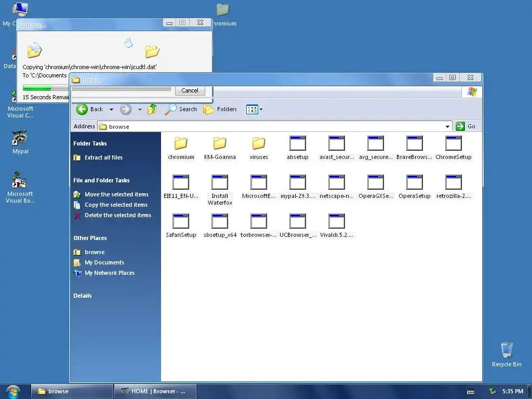Click the keyboard tray icon
Screen dimensions: 532x399
pyautogui.click(x=471, y=392)
